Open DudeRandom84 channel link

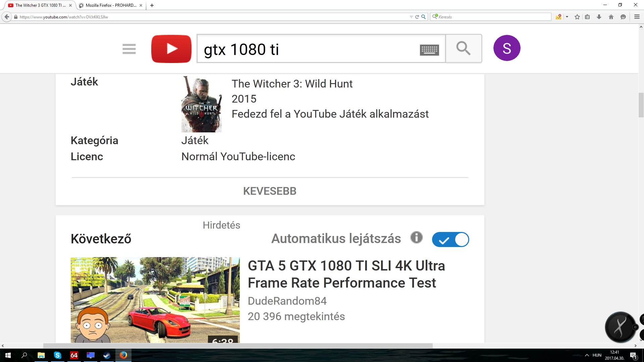287,301
